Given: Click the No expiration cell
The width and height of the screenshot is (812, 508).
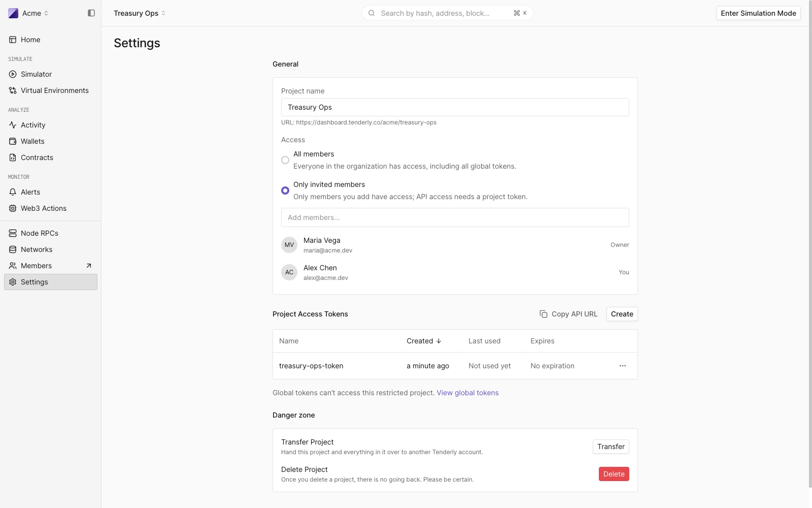Looking at the screenshot, I should tap(553, 366).
